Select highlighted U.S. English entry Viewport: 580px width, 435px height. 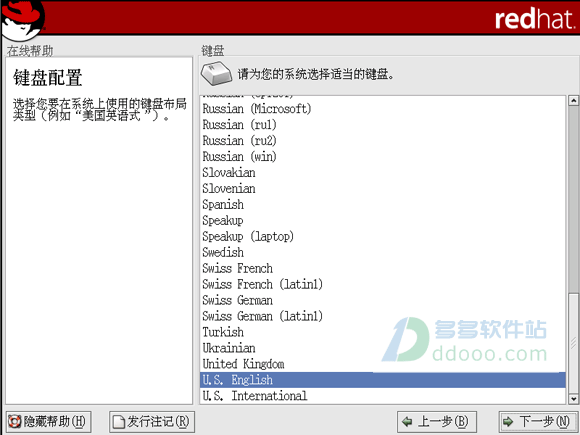[382, 380]
